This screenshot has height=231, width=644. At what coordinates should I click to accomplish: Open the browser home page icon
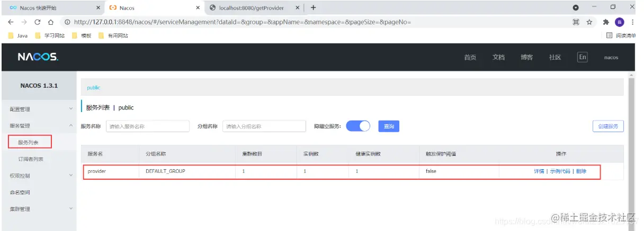point(51,22)
